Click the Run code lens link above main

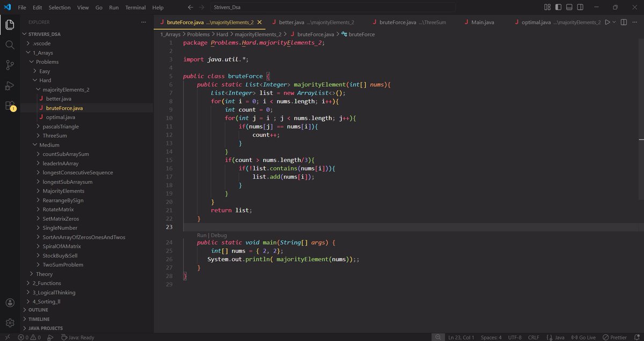coord(202,235)
